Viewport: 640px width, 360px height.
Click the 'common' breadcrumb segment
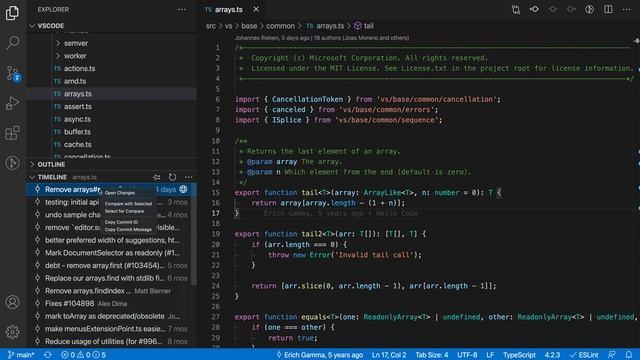click(280, 26)
